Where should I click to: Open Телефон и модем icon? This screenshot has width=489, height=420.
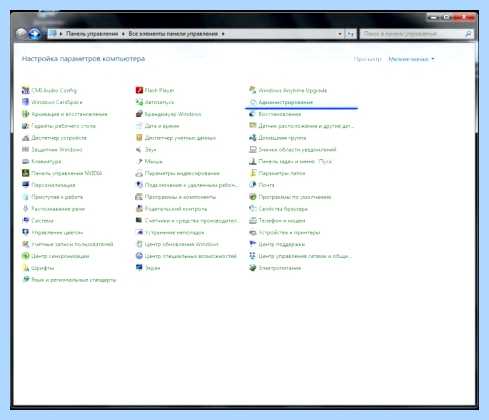[253, 220]
